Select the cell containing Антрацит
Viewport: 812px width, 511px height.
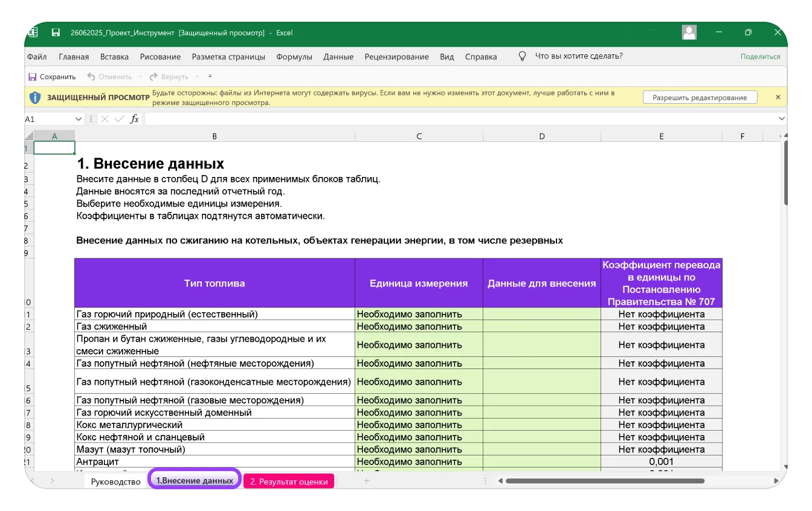tap(214, 462)
